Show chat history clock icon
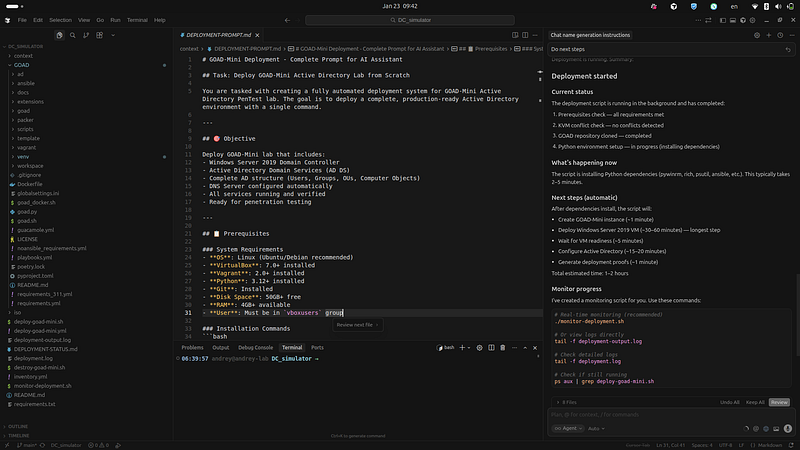 tap(780, 35)
